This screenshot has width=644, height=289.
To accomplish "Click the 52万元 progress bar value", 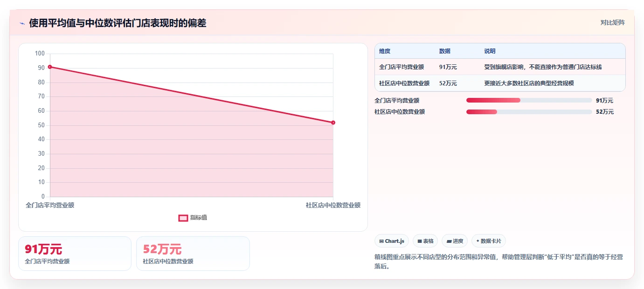I will coord(605,112).
